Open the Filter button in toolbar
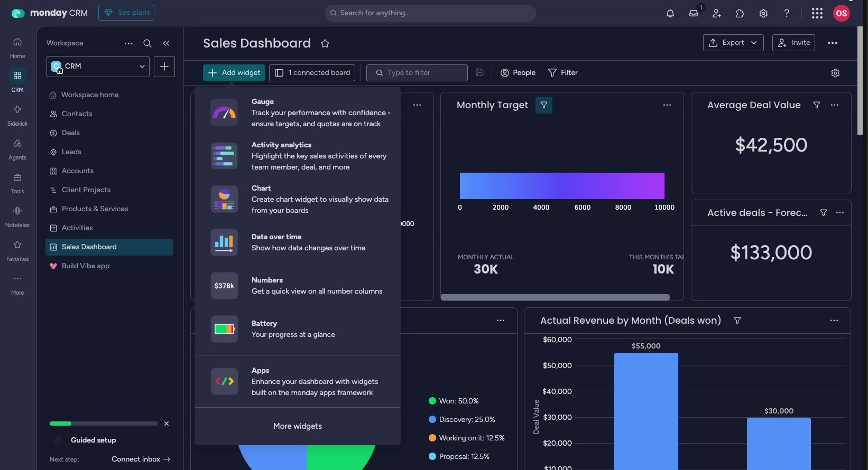Viewport: 868px width, 470px height. pos(563,73)
